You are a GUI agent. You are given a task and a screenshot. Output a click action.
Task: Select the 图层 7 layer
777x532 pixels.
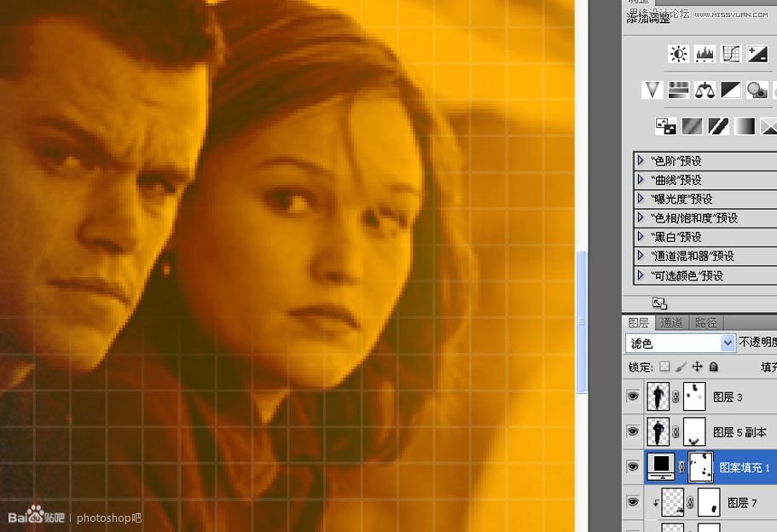740,502
